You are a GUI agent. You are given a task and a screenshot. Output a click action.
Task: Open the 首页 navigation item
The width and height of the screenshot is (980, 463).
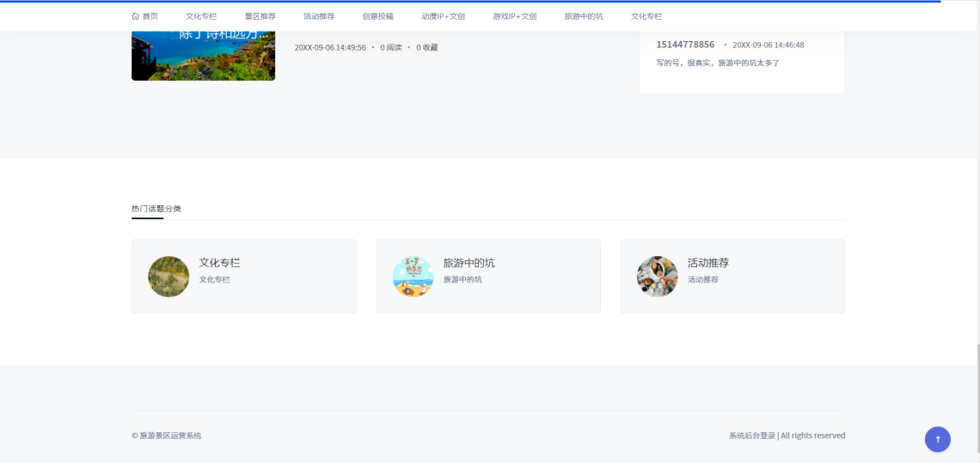tap(145, 16)
